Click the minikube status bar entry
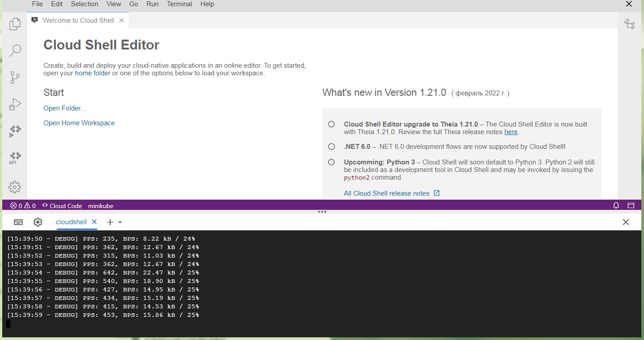Viewport: 644px width, 340px height. pyautogui.click(x=101, y=206)
